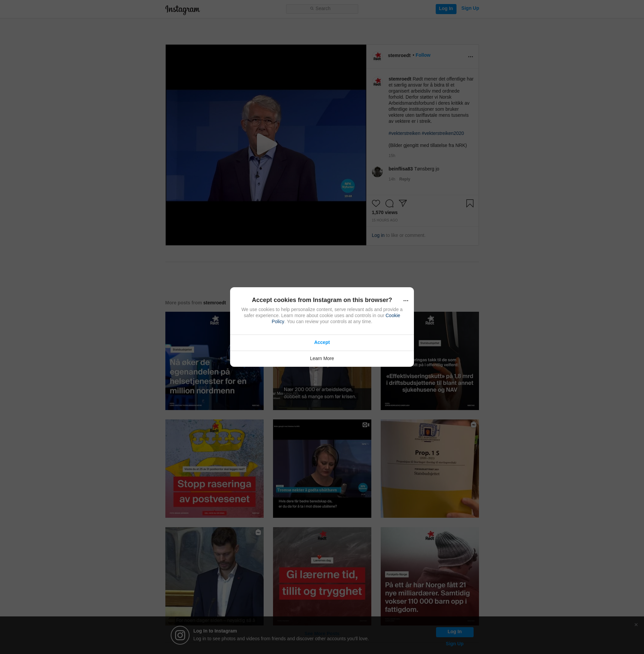The height and width of the screenshot is (654, 644).
Task: Reply to beinflisa83 comment
Action: tap(405, 179)
